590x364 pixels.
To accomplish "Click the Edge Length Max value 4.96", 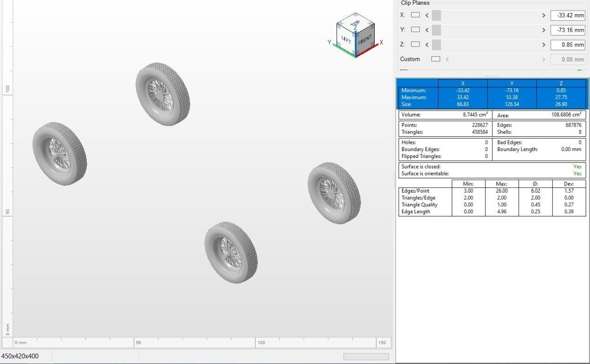I will [501, 211].
